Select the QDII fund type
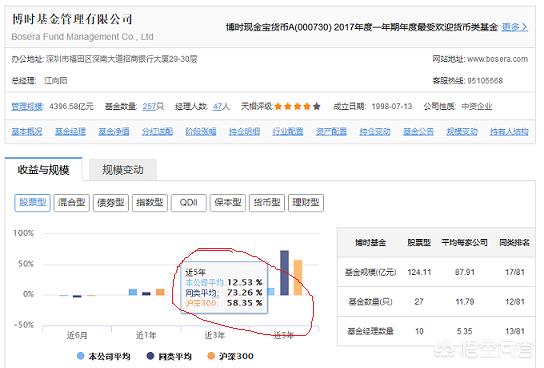The height and width of the screenshot is (368, 544). pos(189,203)
